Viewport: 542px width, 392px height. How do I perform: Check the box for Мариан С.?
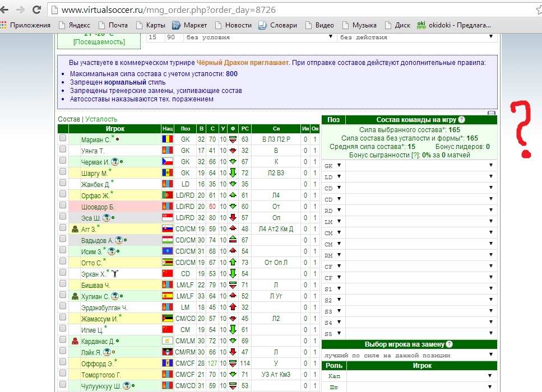[63, 138]
